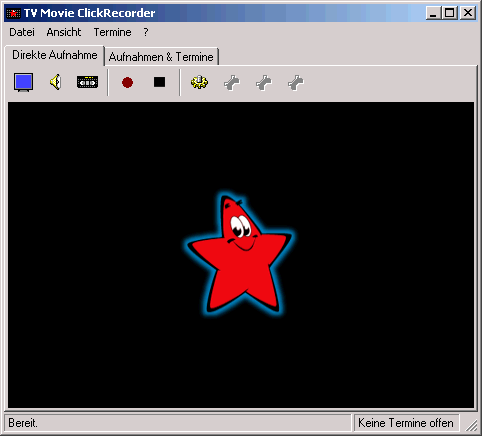Click the leftmost gray wrench icon
482x436 pixels.
click(232, 83)
